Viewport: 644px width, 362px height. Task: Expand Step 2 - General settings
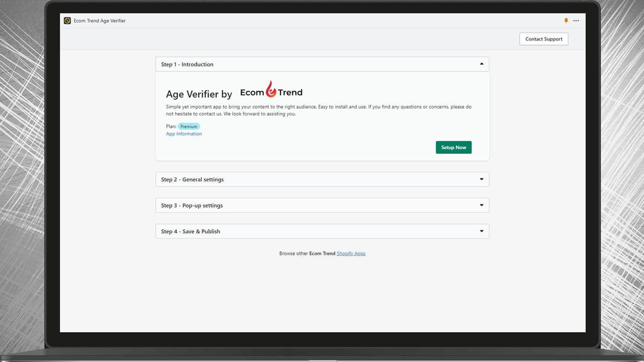click(x=481, y=179)
